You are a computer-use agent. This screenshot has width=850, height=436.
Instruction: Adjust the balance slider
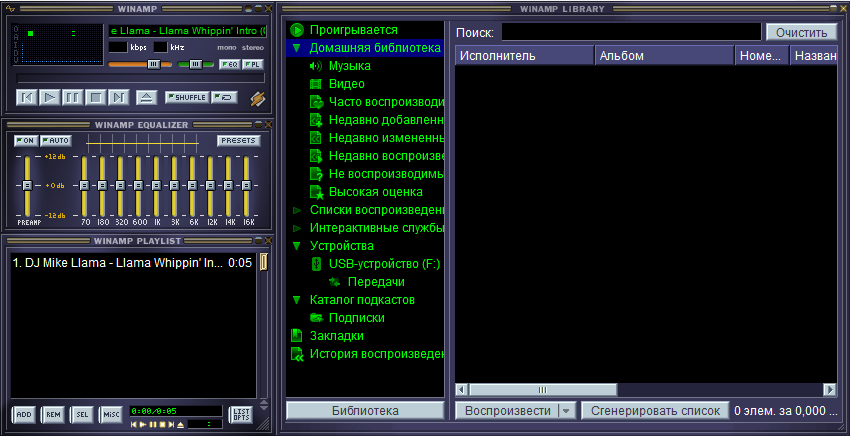click(196, 64)
